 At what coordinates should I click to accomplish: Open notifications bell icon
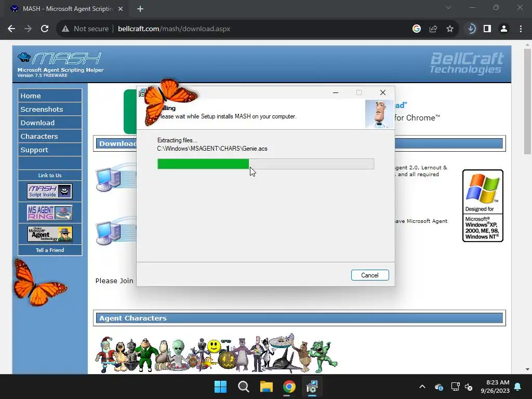pos(518,387)
